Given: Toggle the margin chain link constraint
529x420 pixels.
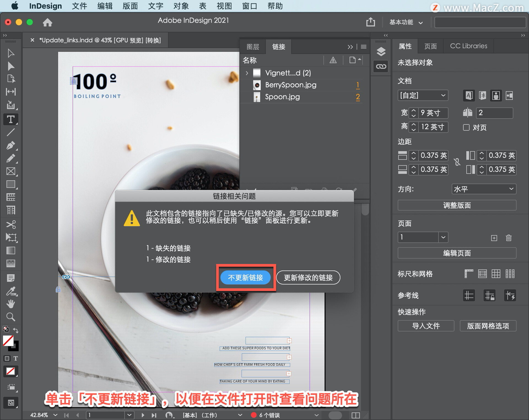Looking at the screenshot, I should tap(457, 162).
